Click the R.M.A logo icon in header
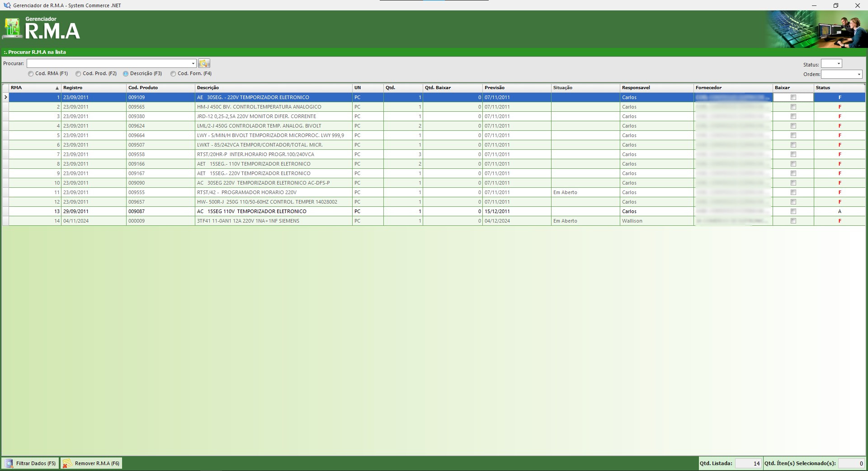This screenshot has height=471, width=868. pos(12,29)
